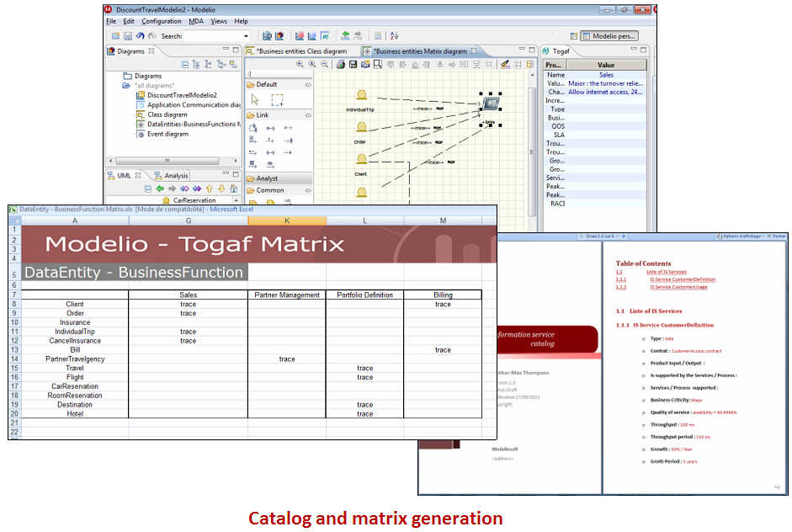
Task: Print the matrix diagram
Action: (340, 64)
